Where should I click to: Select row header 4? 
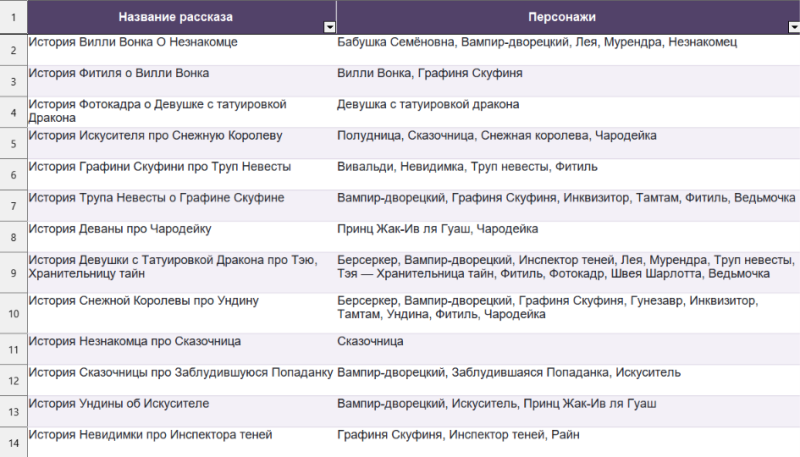[13, 112]
